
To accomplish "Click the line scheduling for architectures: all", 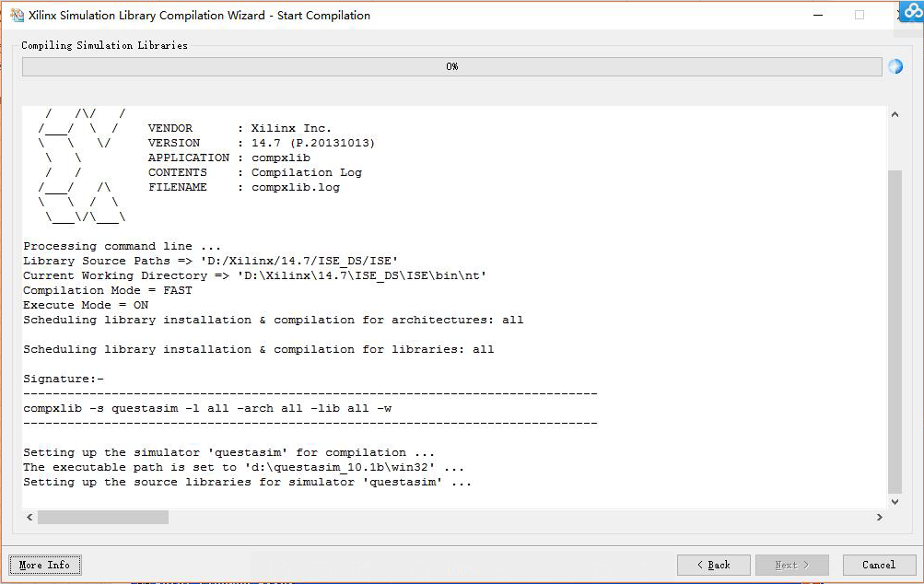I will coord(274,320).
